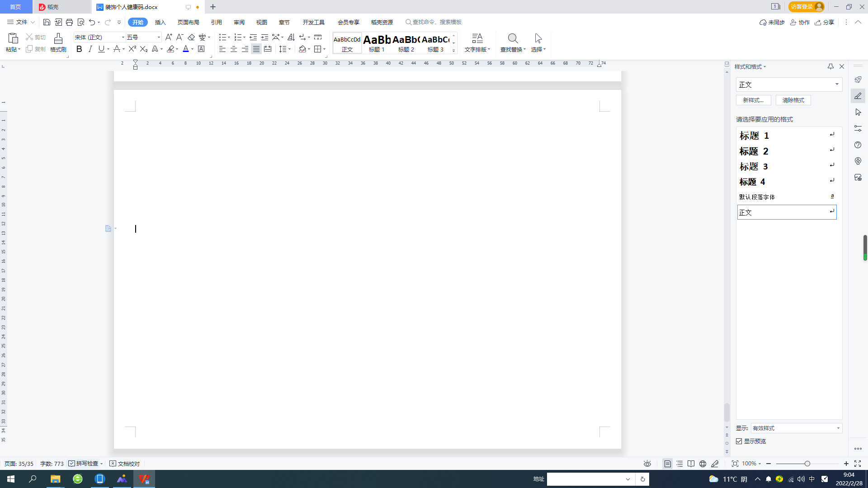Open the Text Layout (文字排版) tool

point(477,43)
